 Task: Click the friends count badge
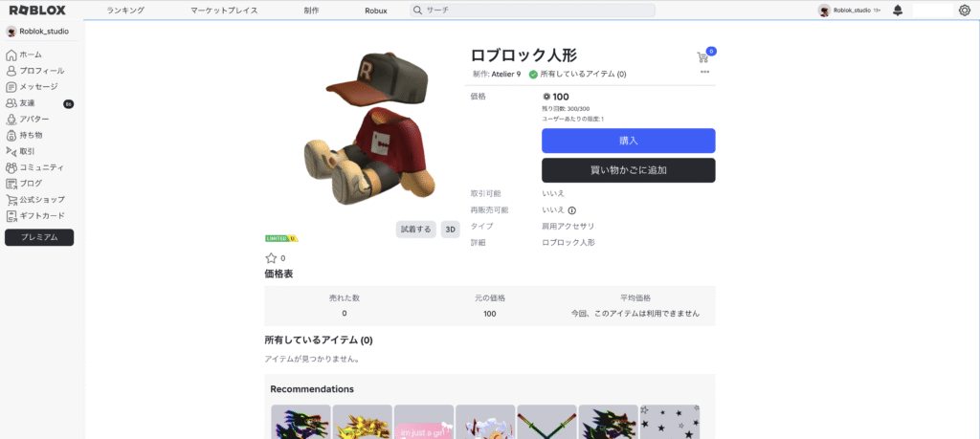pos(69,103)
